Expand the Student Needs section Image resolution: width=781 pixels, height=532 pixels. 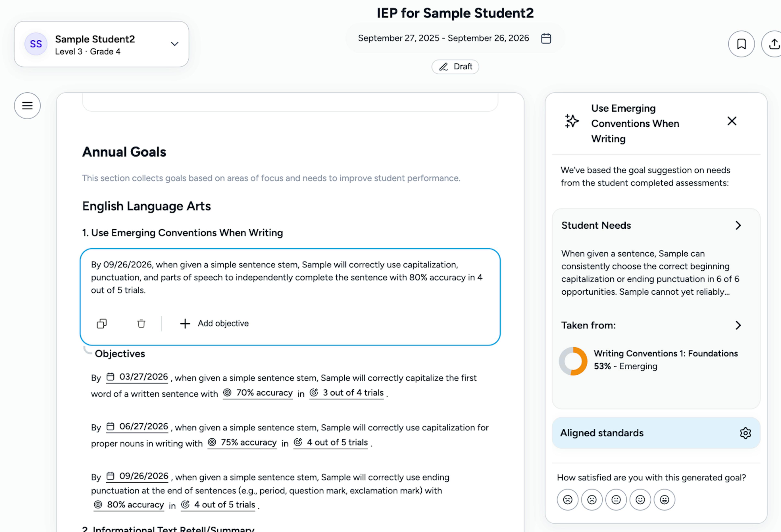coord(738,225)
